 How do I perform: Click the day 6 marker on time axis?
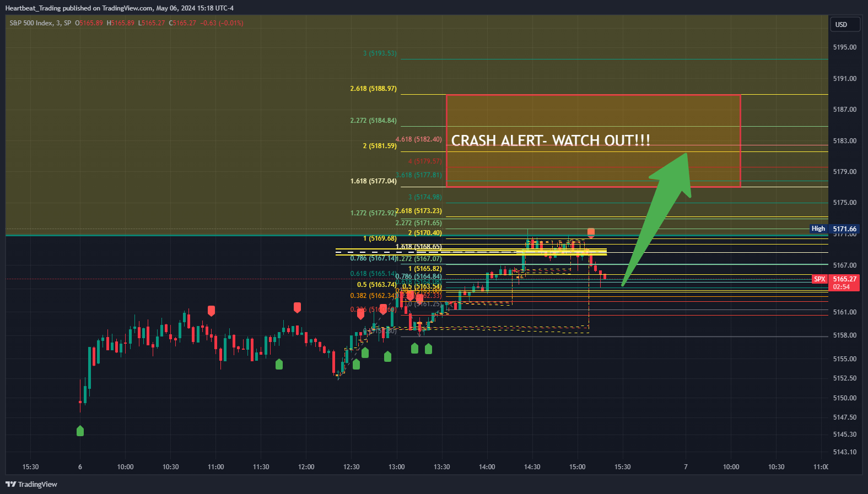tap(80, 467)
